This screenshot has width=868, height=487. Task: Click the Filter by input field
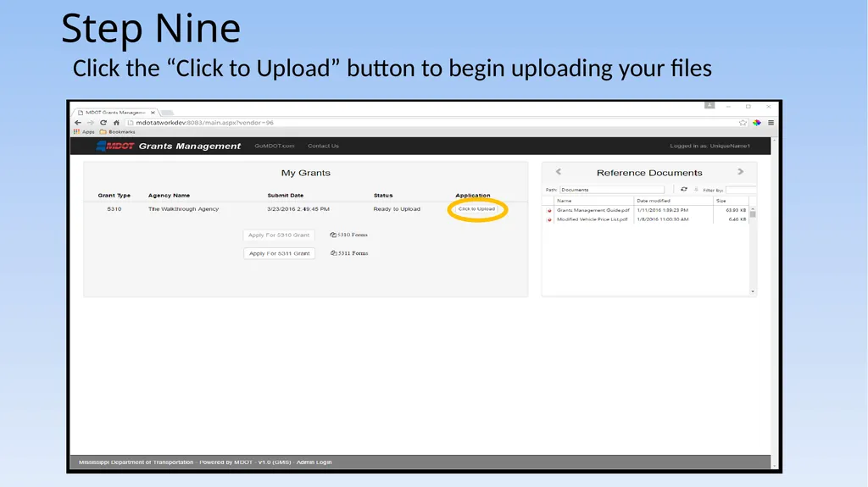(741, 190)
